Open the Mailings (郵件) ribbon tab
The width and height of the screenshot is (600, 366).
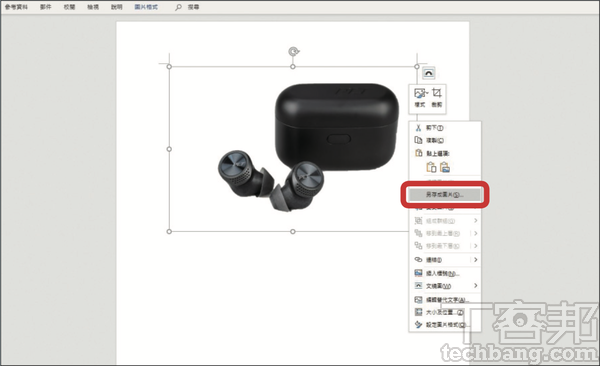46,7
